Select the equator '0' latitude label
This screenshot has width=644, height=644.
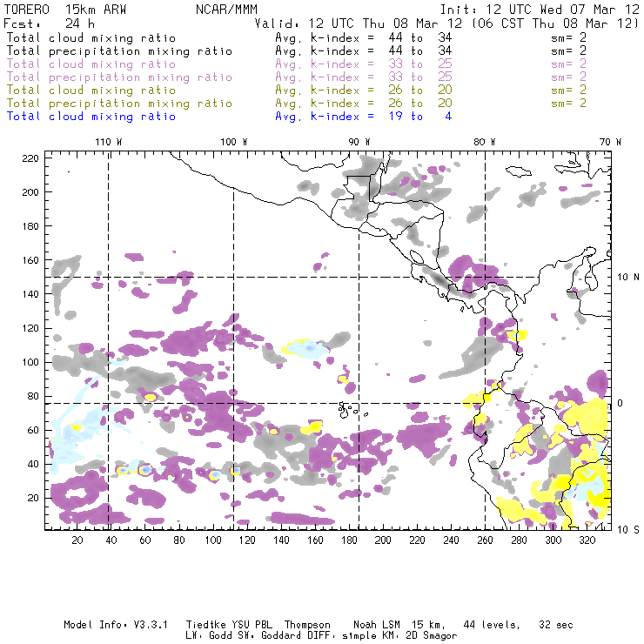(x=621, y=403)
